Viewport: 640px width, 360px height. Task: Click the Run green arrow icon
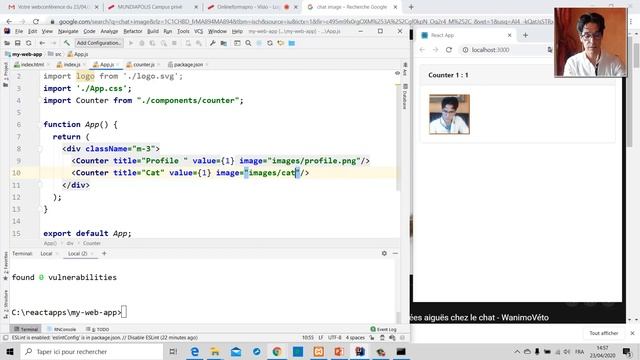131,43
